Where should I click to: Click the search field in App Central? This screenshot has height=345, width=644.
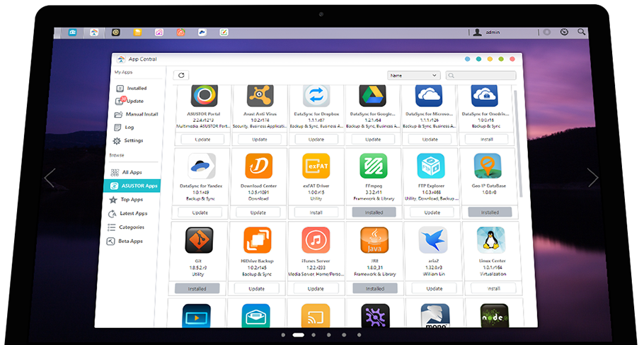point(481,75)
